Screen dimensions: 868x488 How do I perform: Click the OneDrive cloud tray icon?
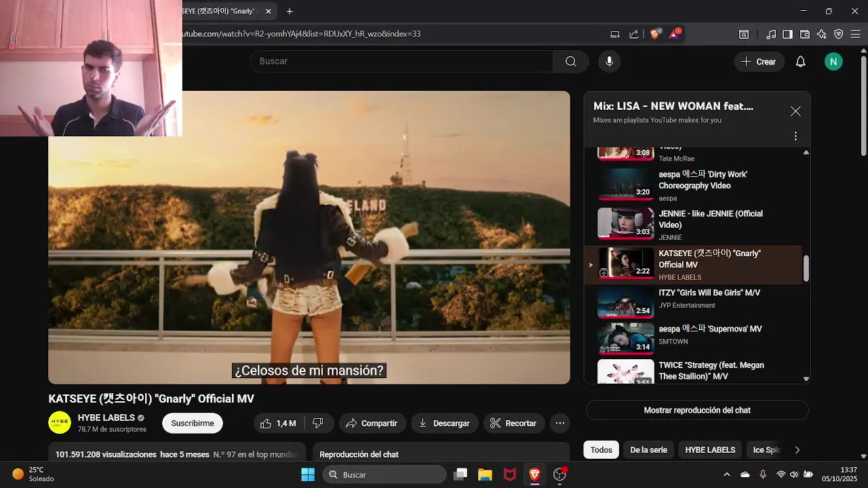[745, 474]
